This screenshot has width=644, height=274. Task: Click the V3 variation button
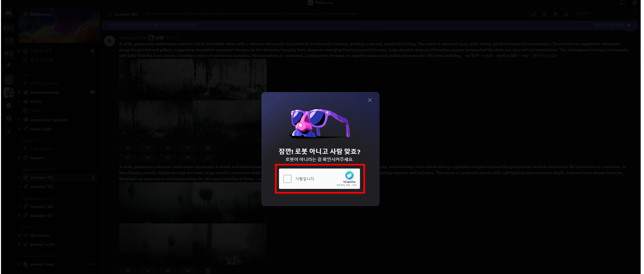click(168, 157)
